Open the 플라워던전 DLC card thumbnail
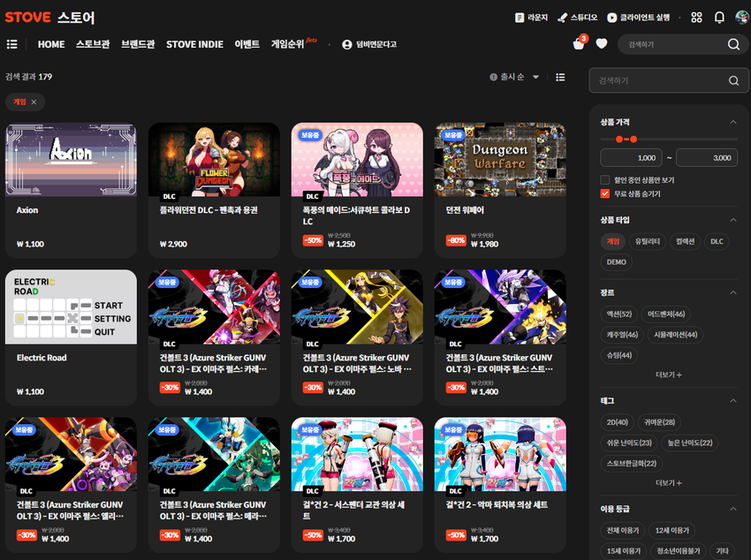Screen dimensions: 751x560 pos(214,160)
